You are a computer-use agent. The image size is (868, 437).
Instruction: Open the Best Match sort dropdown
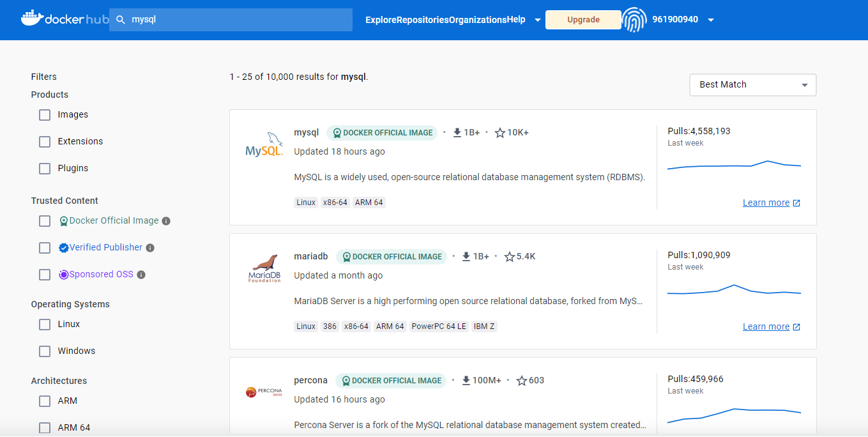753,85
